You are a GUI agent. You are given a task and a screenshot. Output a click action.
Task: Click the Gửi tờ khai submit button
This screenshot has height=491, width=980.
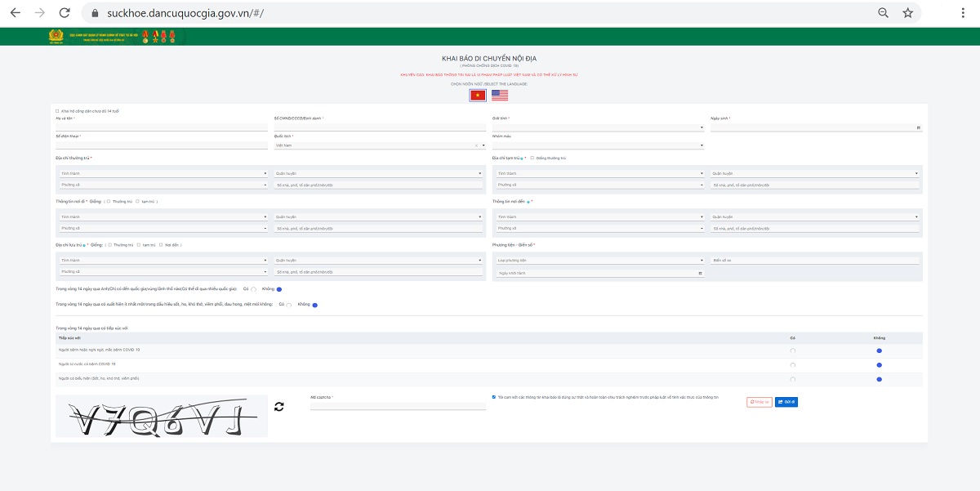pyautogui.click(x=786, y=402)
